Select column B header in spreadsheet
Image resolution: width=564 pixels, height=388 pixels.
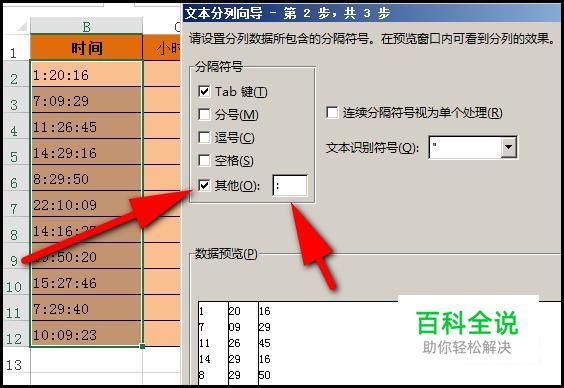pyautogui.click(x=86, y=26)
